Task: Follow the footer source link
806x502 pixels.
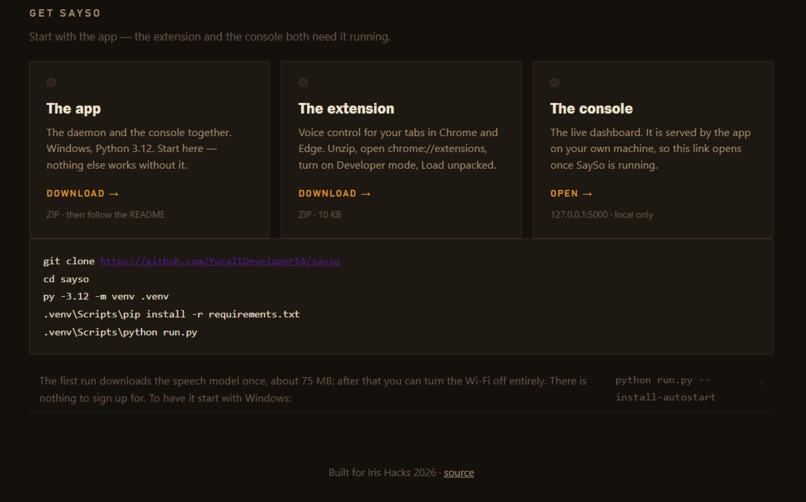Action: click(459, 473)
